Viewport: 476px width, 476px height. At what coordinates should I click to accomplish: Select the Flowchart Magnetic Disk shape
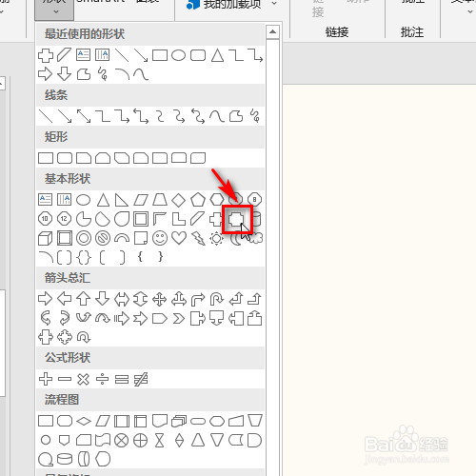click(65, 459)
